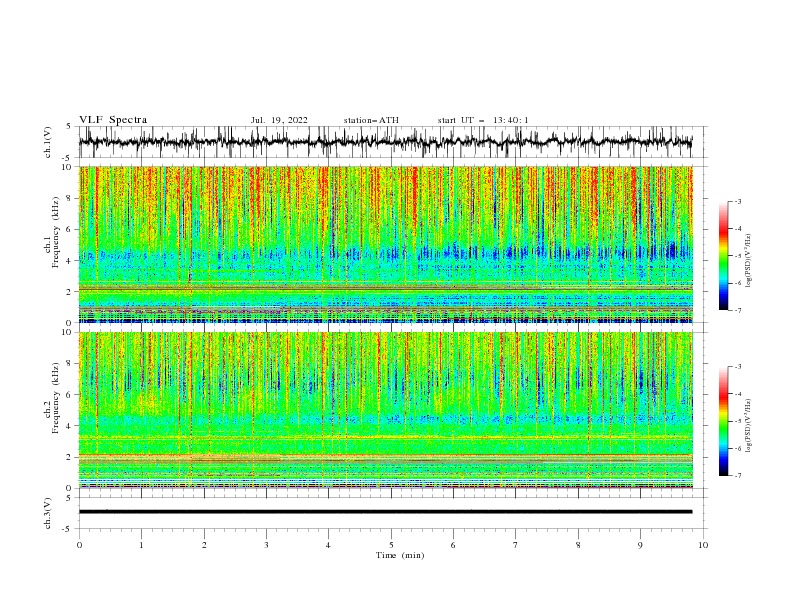This screenshot has height=612, width=792.
Task: Click the time axis tick '9'
Action: (640, 545)
